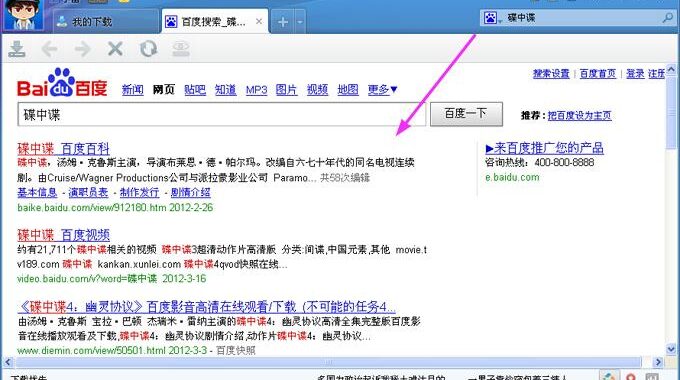Open the 新闻 search category
The image size is (680, 380).
[x=132, y=90]
